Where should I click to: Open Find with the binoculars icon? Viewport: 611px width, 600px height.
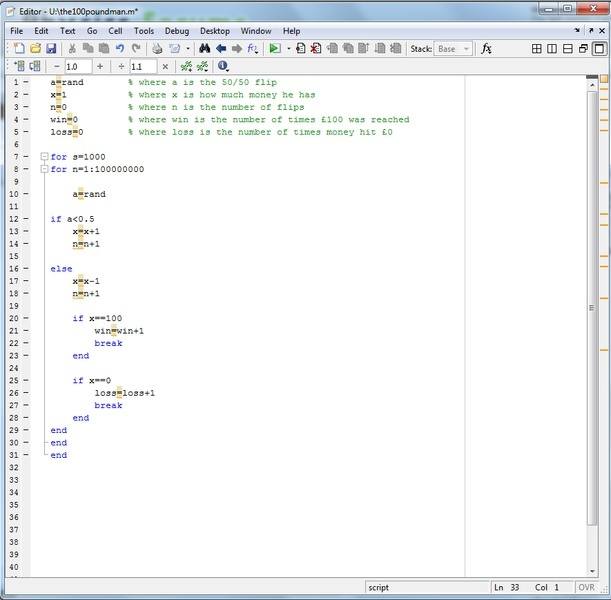tap(204, 49)
